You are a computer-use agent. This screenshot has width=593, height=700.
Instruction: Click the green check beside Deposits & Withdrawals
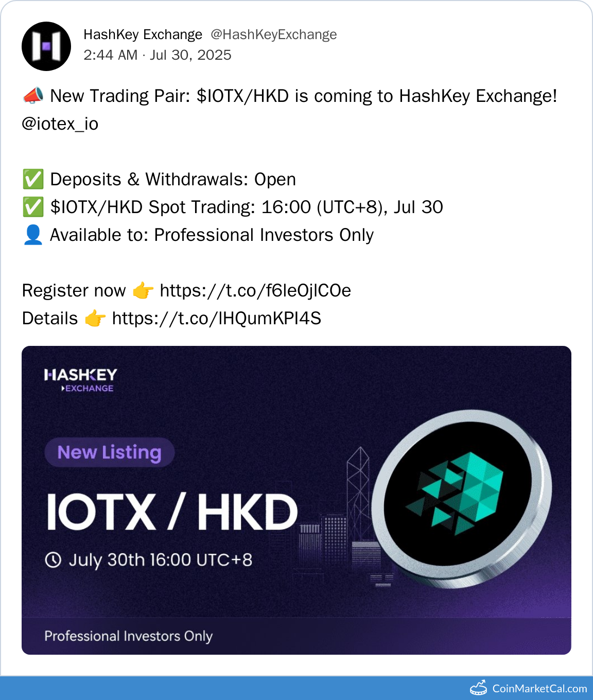click(x=33, y=179)
